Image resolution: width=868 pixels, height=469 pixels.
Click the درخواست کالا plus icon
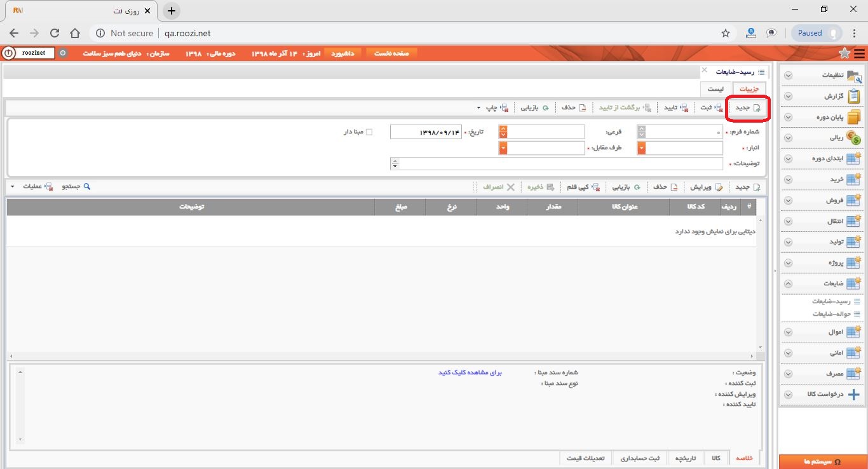(x=854, y=395)
